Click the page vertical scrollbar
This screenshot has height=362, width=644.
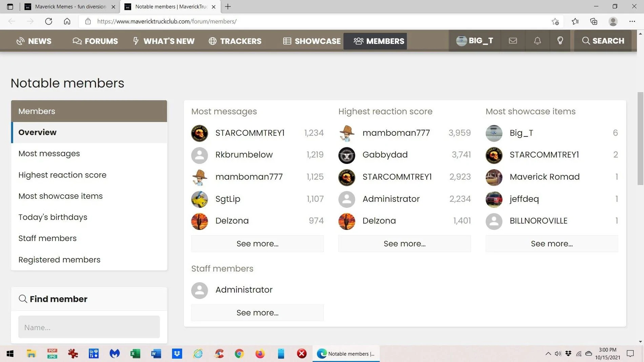click(640, 139)
